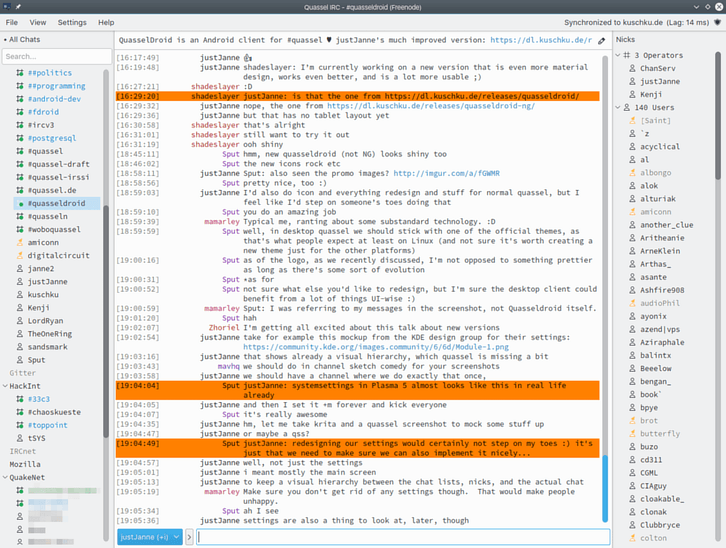Click the audioPhil away user icon
Screen dimensions: 726x548
632,303
